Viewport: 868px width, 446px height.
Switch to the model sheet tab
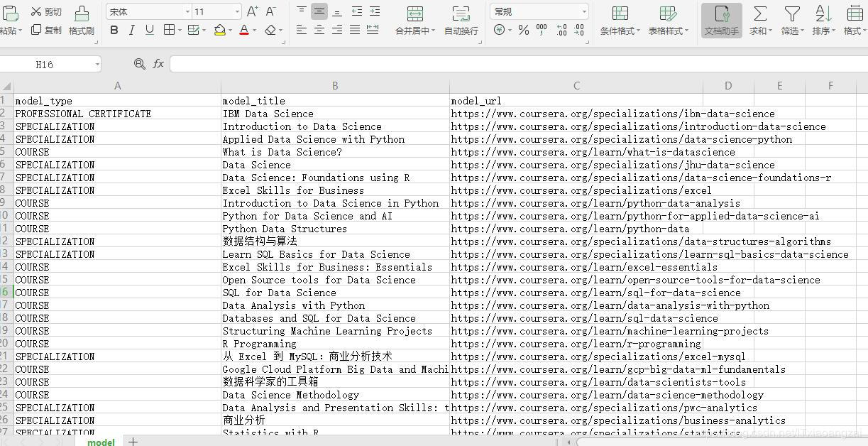pos(101,442)
